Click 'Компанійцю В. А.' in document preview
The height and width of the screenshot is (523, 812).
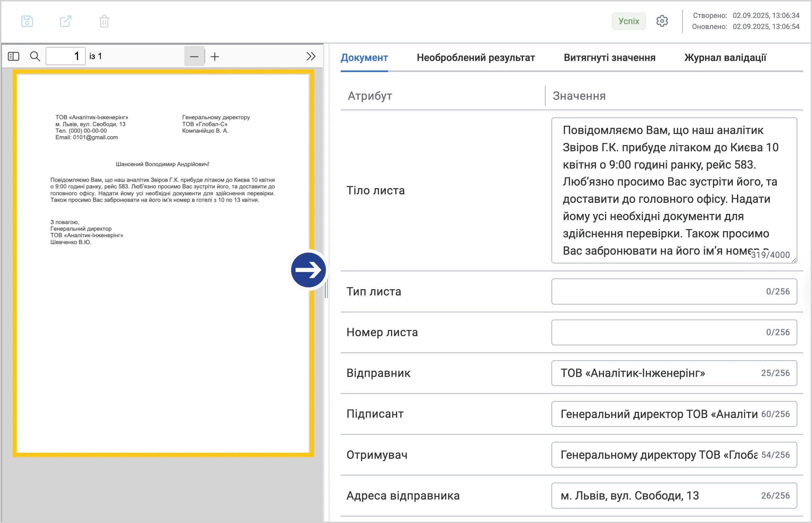point(205,131)
